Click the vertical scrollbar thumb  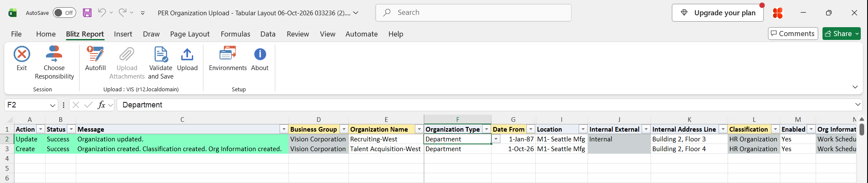tap(862, 129)
